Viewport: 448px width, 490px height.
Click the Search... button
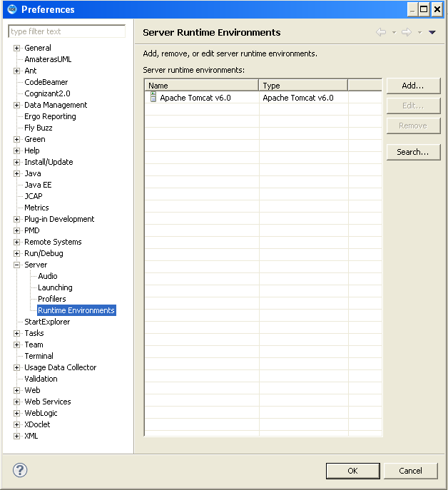[413, 152]
